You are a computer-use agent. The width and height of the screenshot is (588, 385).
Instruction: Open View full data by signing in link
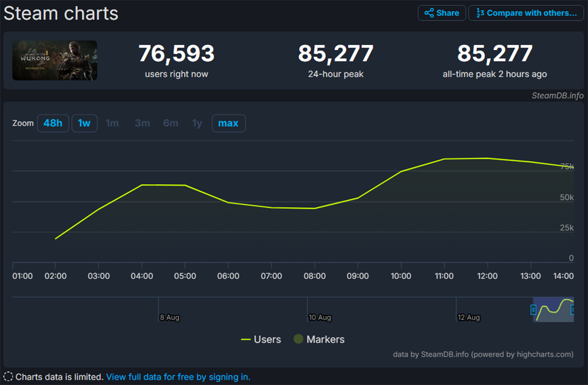pos(178,377)
